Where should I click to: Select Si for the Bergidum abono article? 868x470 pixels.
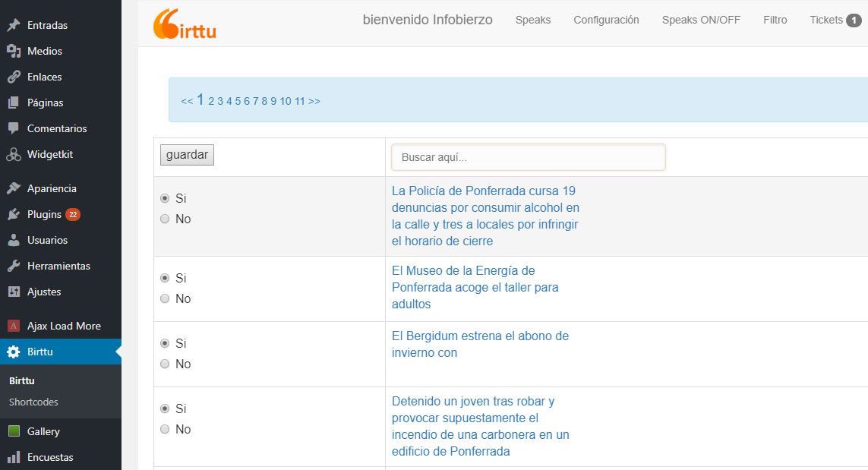pos(165,343)
